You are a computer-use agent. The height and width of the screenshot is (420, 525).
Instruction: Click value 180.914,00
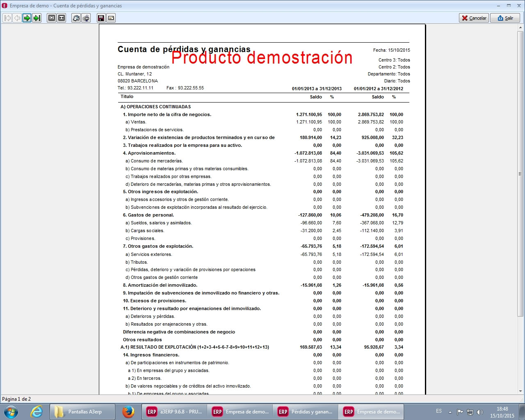click(x=311, y=137)
